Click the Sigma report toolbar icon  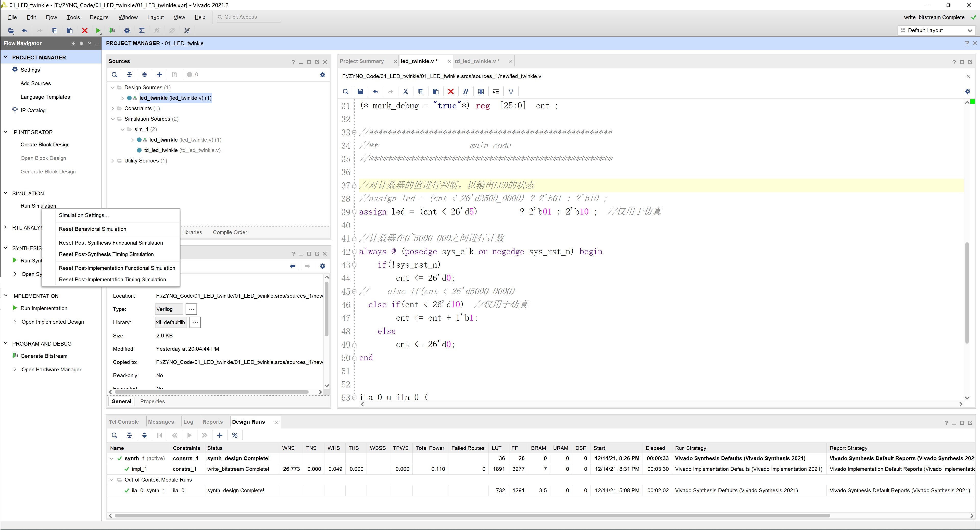pyautogui.click(x=142, y=30)
